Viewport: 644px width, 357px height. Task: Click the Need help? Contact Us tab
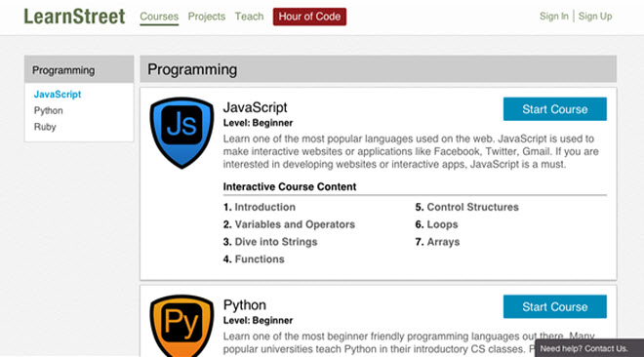589,348
